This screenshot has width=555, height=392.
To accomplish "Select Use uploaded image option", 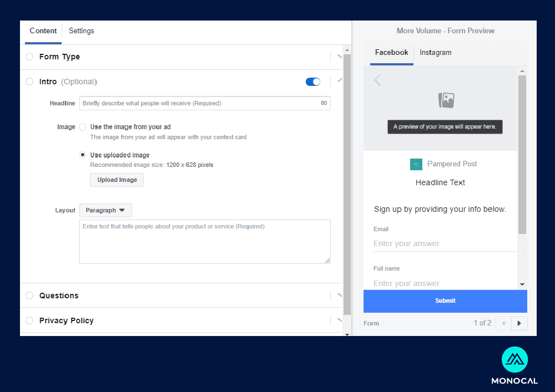I will tap(83, 155).
